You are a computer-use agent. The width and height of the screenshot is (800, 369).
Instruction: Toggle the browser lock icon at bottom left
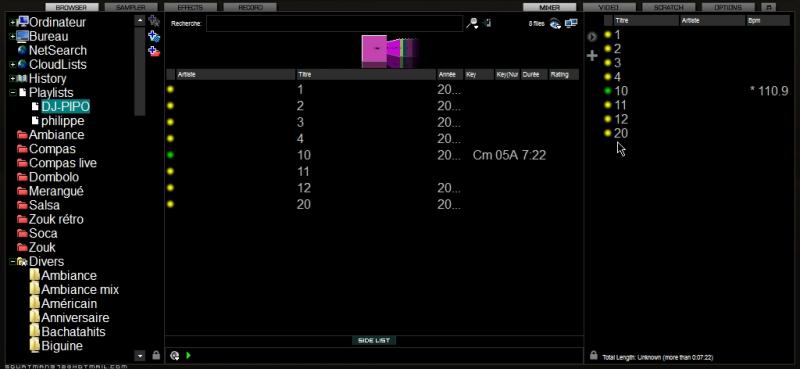[156, 355]
